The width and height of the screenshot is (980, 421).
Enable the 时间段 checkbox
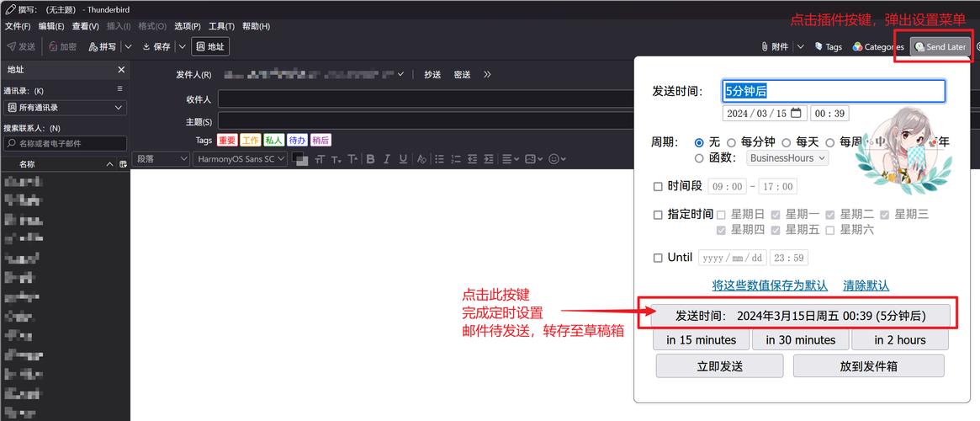[x=658, y=187]
